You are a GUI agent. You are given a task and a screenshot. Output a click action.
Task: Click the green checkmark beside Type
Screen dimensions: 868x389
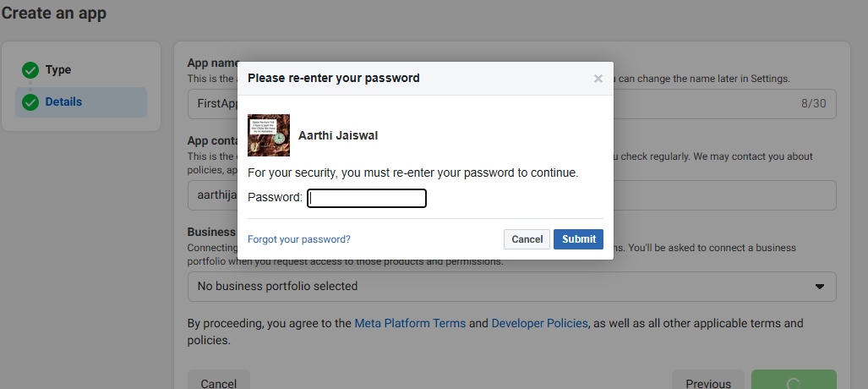pos(30,70)
